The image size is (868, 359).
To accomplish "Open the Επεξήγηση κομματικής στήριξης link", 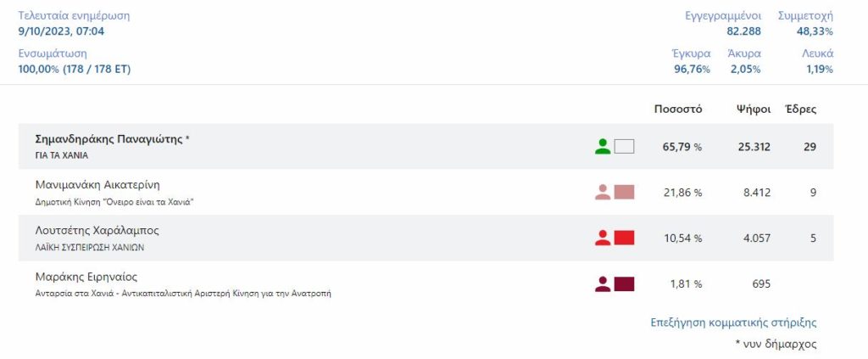I will (x=733, y=323).
